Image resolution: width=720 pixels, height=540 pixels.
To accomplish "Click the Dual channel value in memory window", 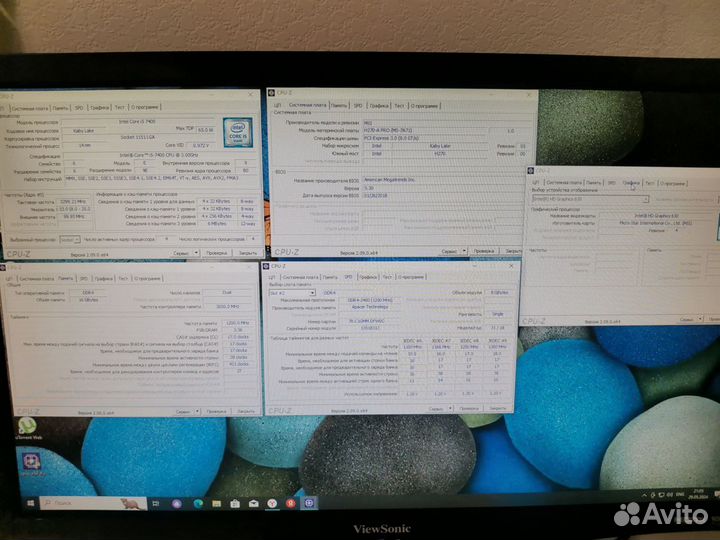I will point(227,292).
